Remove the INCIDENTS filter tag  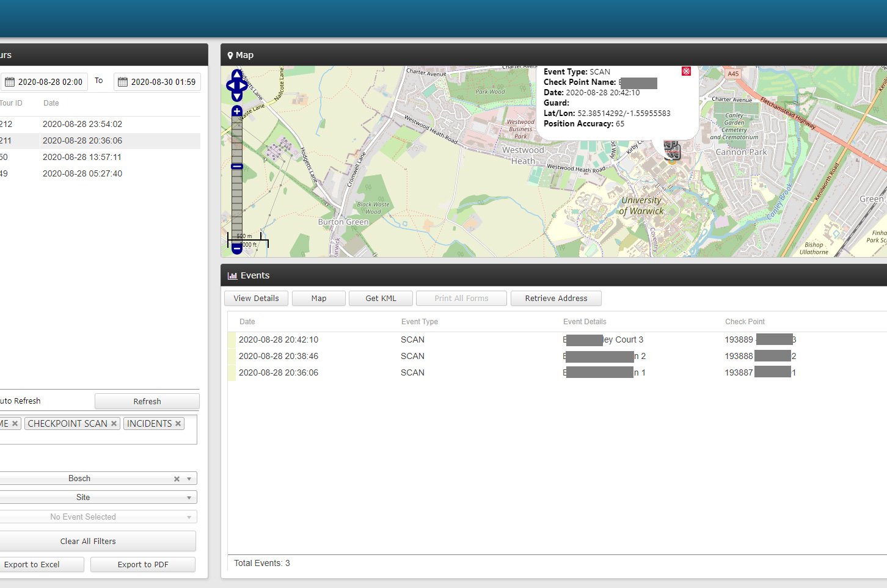(x=177, y=423)
